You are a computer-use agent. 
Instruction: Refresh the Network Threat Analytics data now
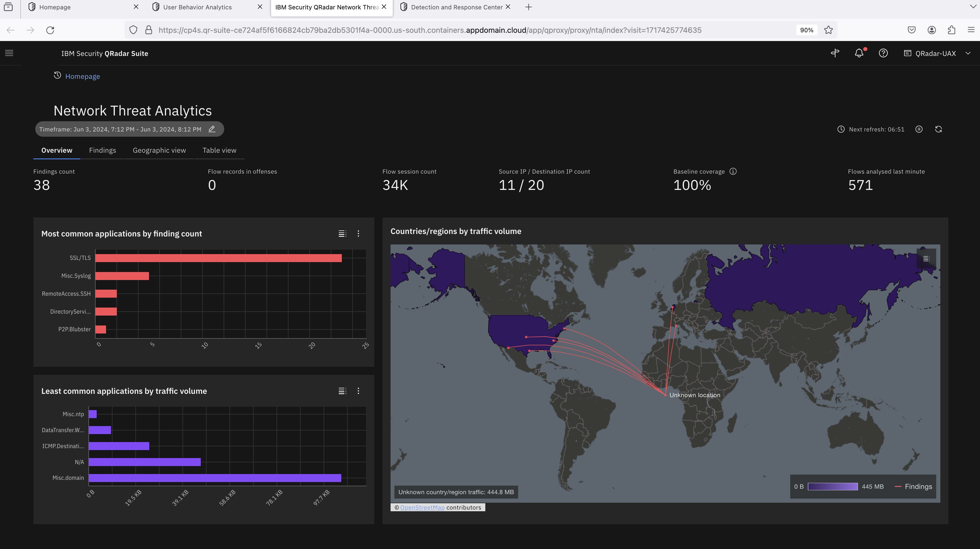(x=938, y=129)
